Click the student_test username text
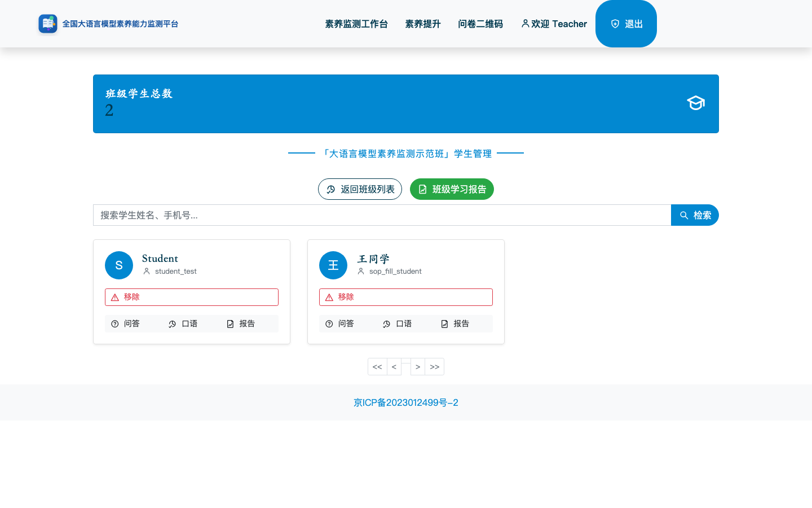 tap(176, 271)
